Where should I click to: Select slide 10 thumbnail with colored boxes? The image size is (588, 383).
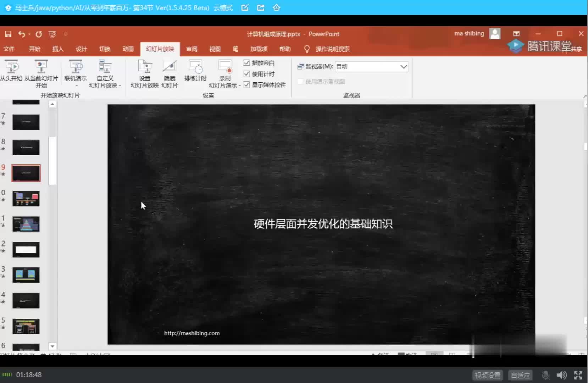[x=26, y=199]
